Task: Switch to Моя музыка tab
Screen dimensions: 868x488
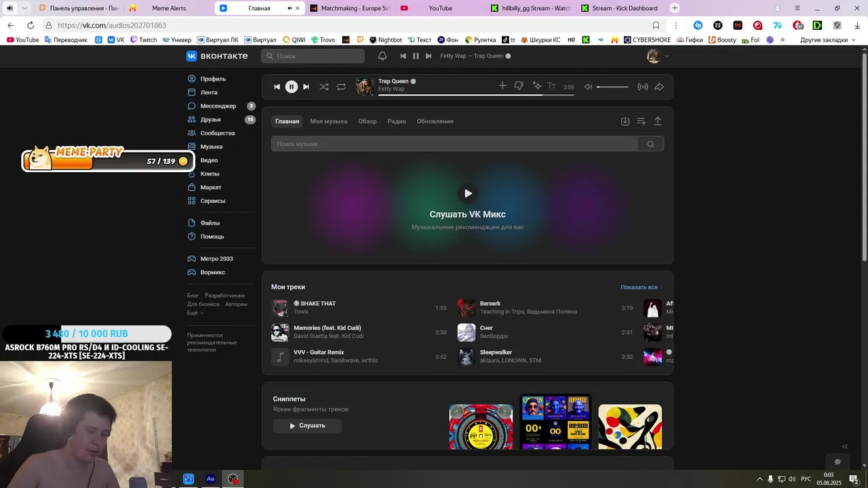Action: tap(329, 121)
